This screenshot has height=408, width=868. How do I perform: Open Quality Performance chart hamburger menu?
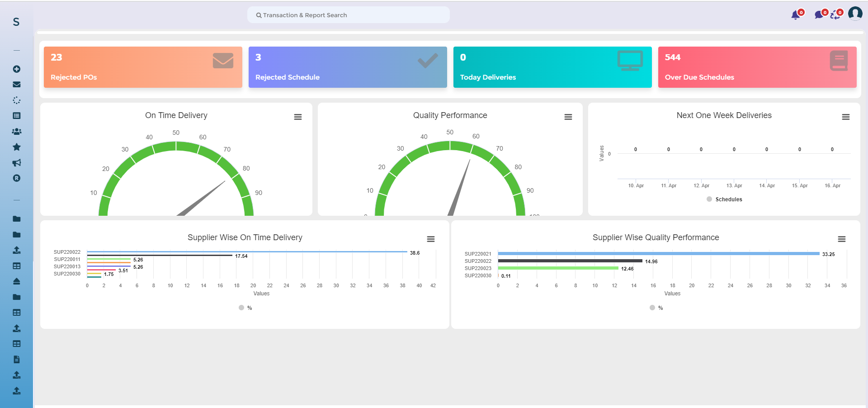point(568,117)
